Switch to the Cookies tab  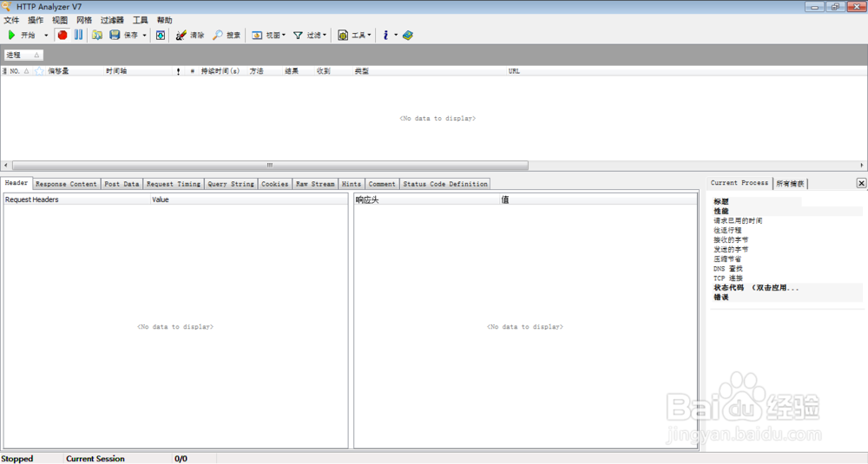[275, 184]
